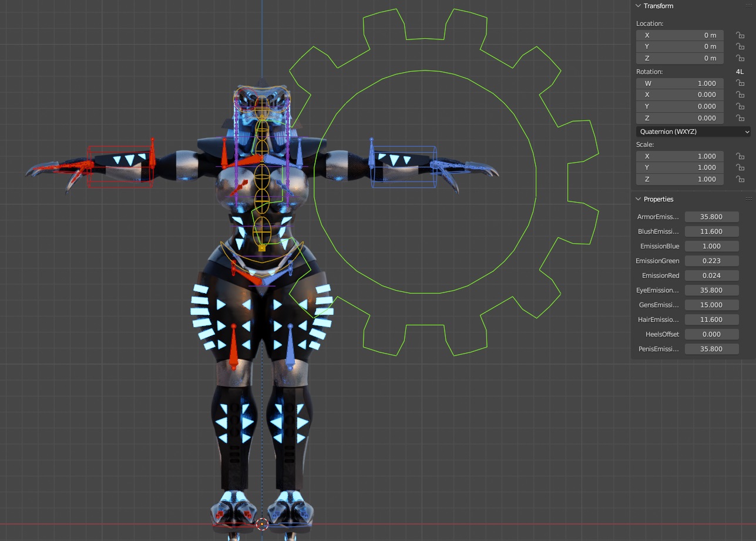Viewport: 756px width, 541px height.
Task: Collapse the Transform panel
Action: (639, 6)
